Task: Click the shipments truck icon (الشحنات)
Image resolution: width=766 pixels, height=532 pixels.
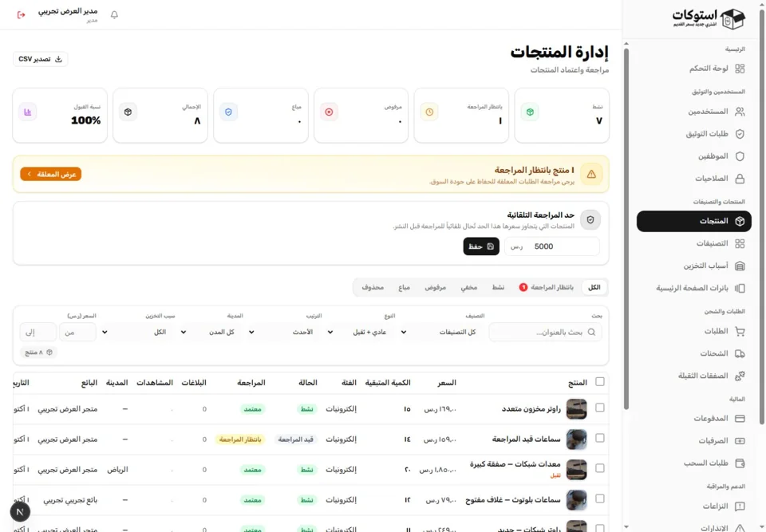Action: [x=740, y=353]
